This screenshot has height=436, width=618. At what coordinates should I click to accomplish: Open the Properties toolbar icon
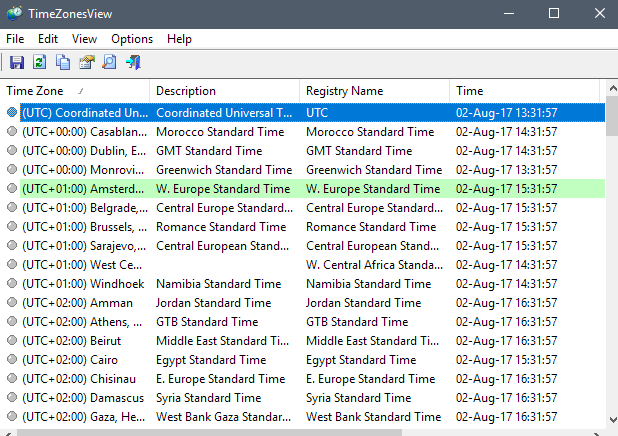87,62
